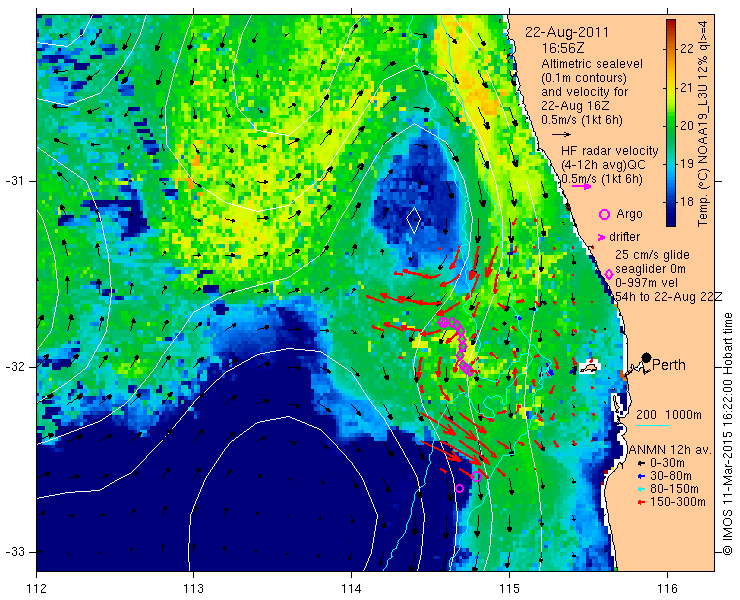Click the IMOS copyright timestamp text
740x600 pixels.
(x=728, y=434)
